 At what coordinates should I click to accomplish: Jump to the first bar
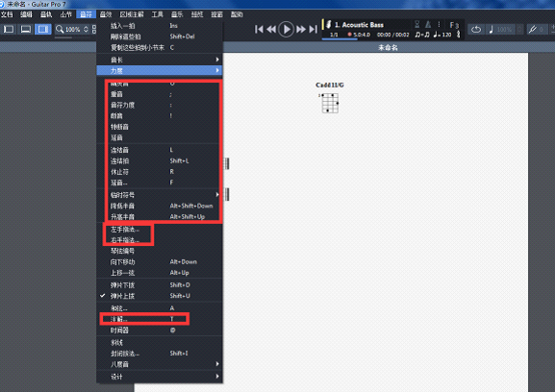tap(259, 29)
